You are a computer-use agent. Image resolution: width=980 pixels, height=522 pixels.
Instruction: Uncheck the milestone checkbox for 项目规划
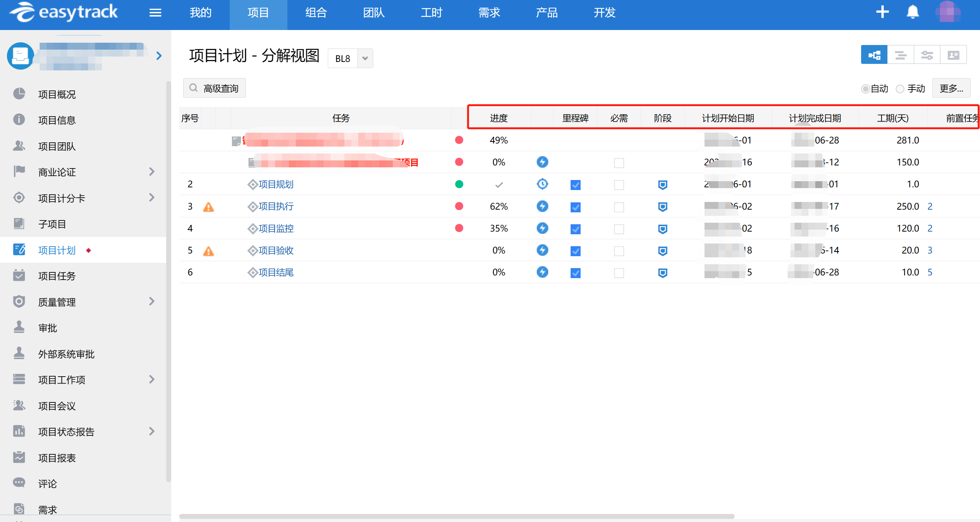[x=575, y=185]
